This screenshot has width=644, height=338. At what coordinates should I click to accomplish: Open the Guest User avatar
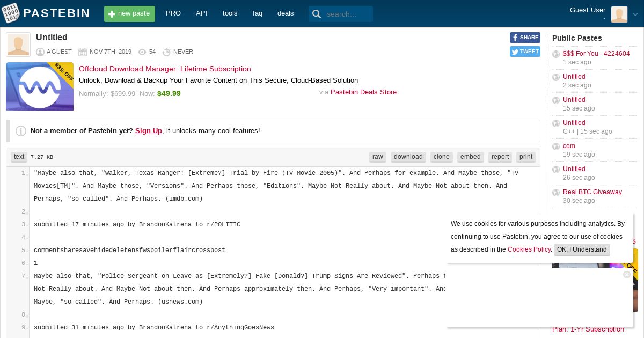click(619, 14)
